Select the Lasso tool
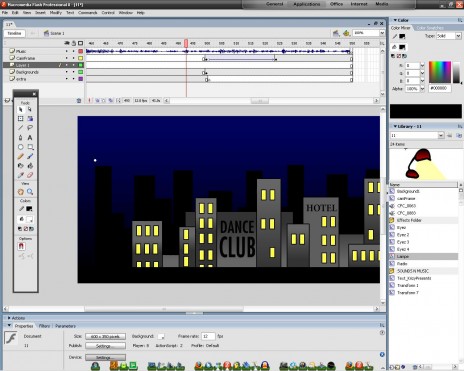The height and width of the screenshot is (371, 464). point(30,128)
